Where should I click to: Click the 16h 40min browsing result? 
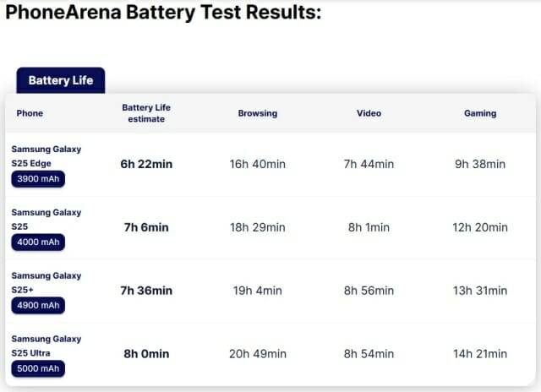257,164
